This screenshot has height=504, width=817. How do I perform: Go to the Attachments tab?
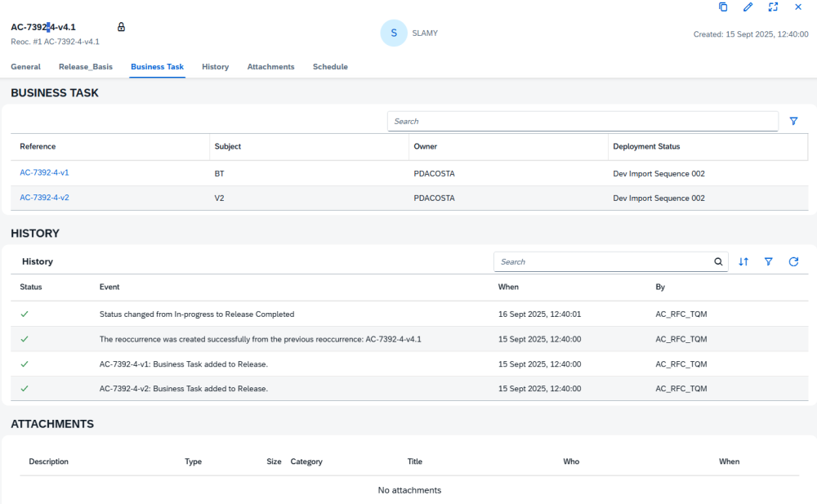coord(270,67)
